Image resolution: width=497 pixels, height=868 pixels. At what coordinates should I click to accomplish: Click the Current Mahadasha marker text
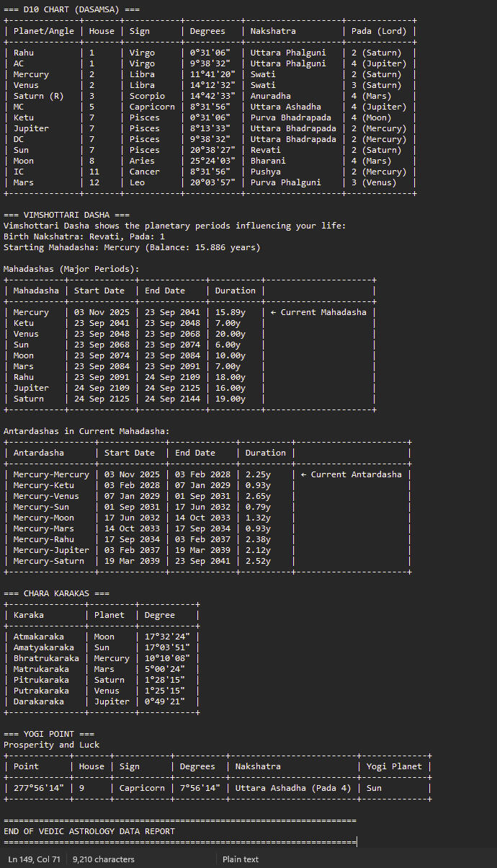(318, 312)
